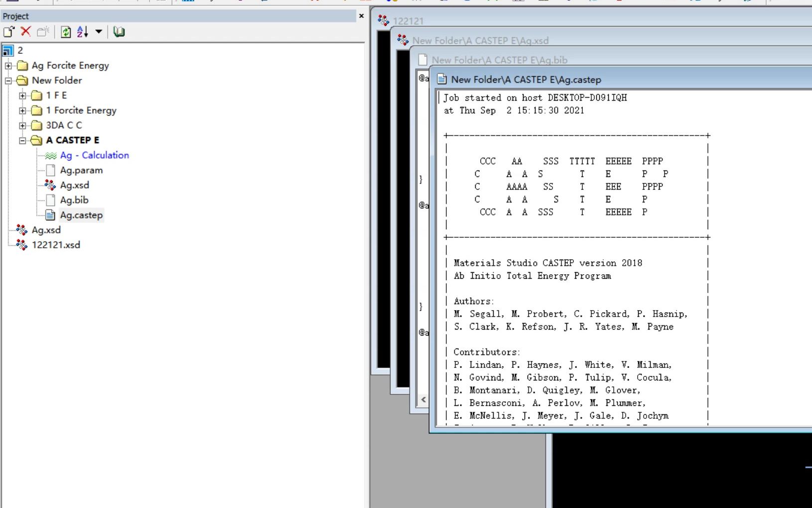Click the folder icon next to 1 F E

(37, 95)
